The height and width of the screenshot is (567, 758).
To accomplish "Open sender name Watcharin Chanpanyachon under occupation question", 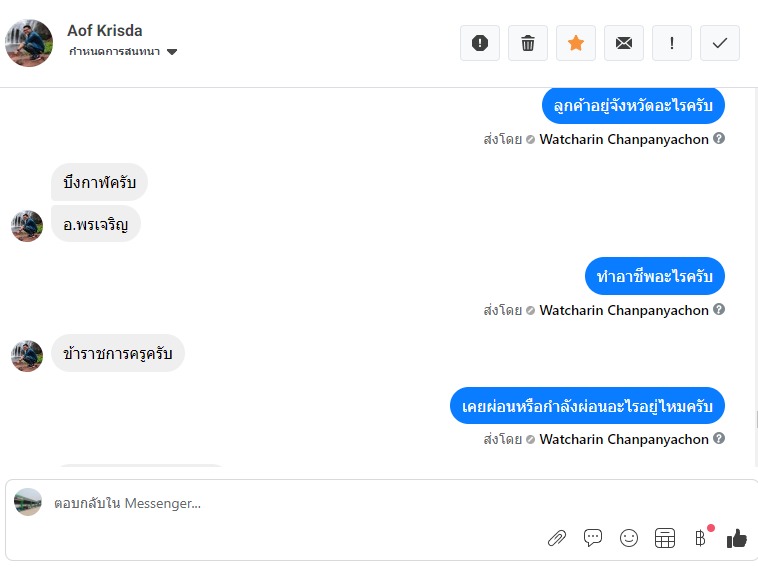I will point(624,310).
